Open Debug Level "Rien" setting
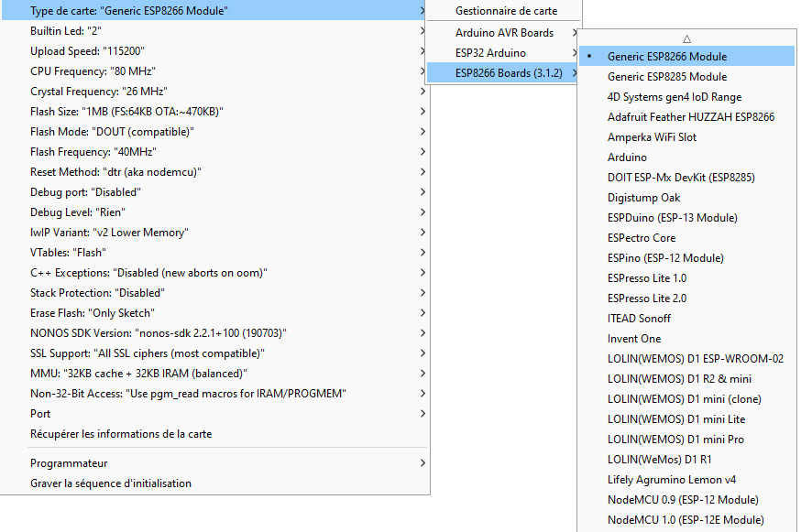801x532 pixels. click(214, 212)
